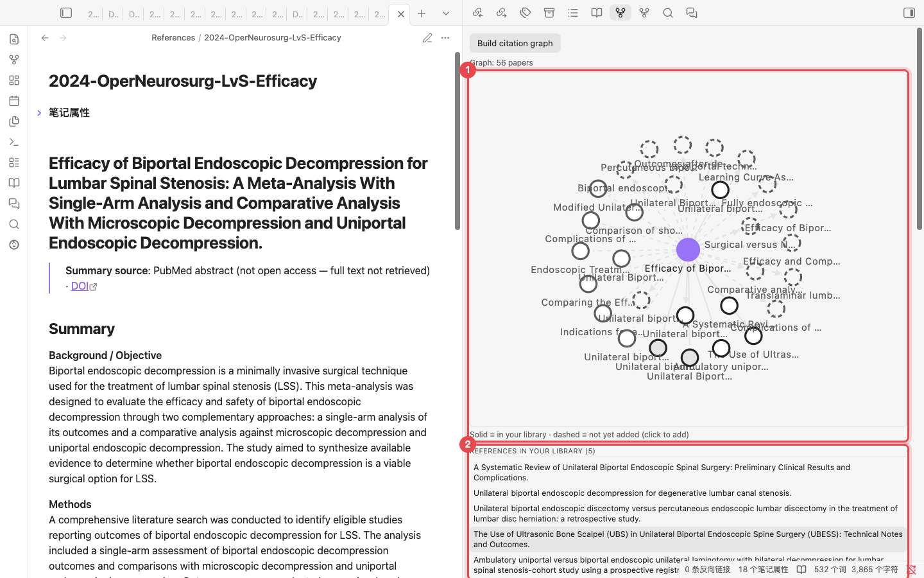Click the References breadcrumb folder
This screenshot has height=578, width=924.
(x=173, y=38)
